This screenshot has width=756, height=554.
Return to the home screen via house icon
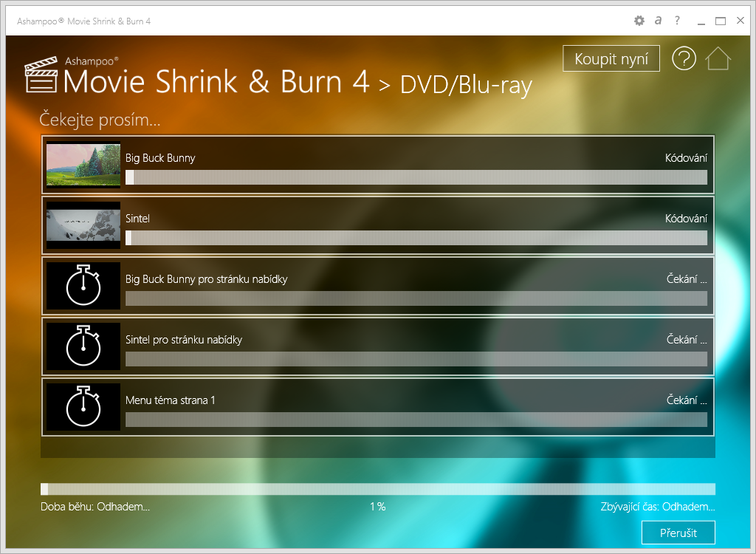718,58
